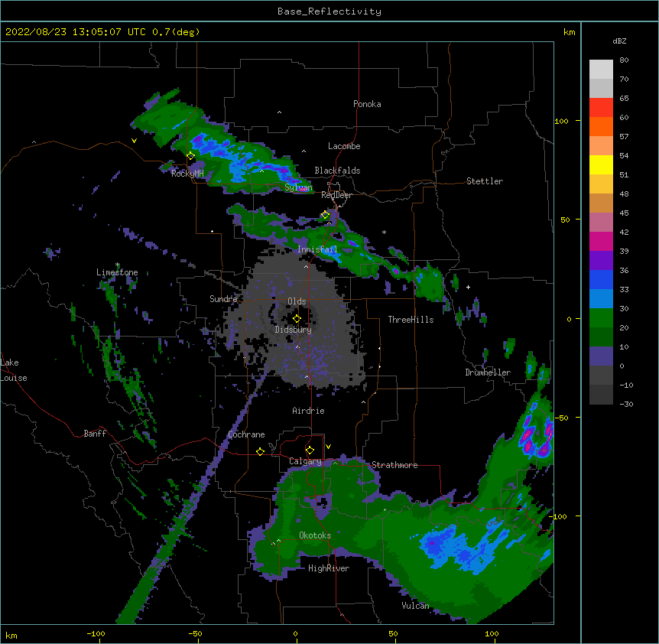659x644 pixels.
Task: Click the yellow diamond marker beside RockyMH
Action: click(x=191, y=156)
